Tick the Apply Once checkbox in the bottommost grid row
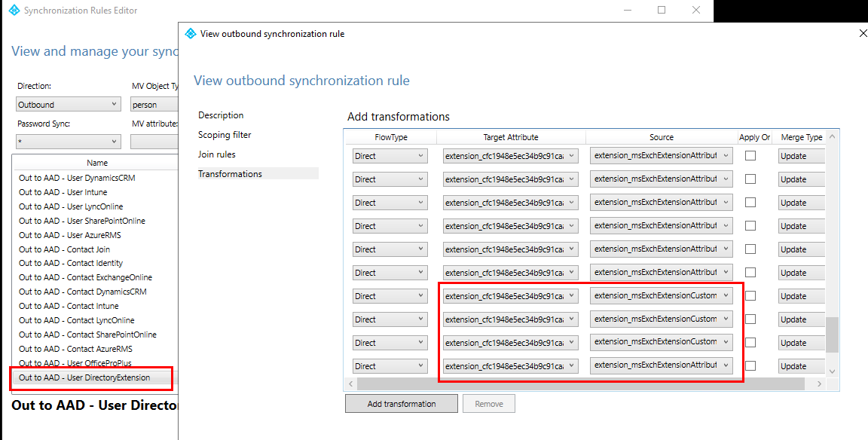This screenshot has width=868, height=440. [x=750, y=366]
